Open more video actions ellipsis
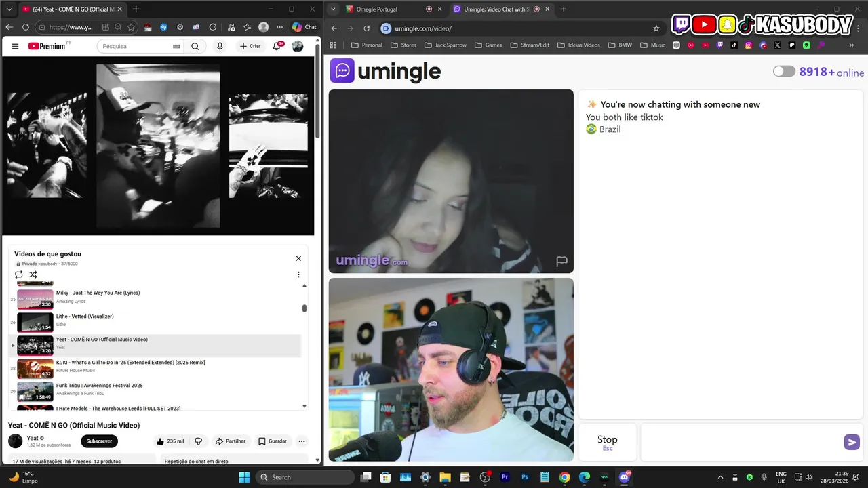 point(302,441)
